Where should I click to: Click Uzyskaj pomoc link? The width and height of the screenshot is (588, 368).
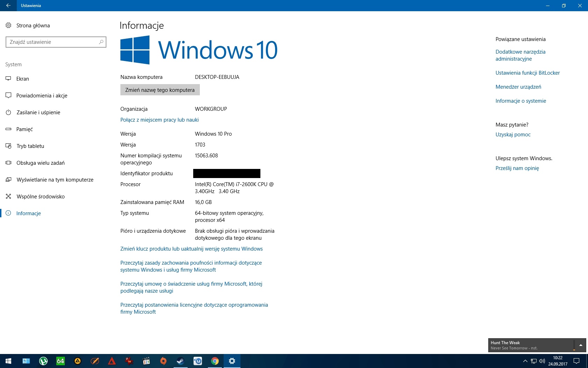point(513,135)
